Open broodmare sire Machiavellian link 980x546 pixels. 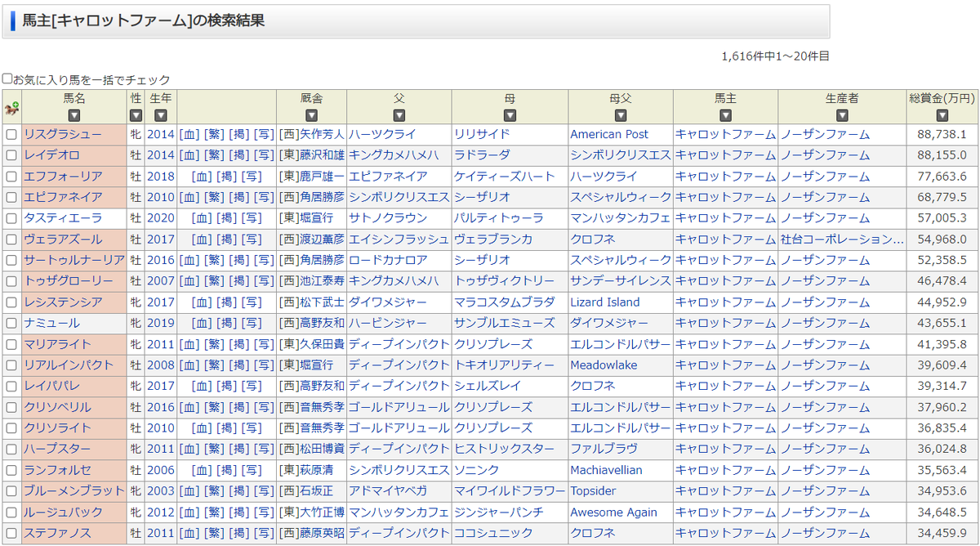click(606, 470)
